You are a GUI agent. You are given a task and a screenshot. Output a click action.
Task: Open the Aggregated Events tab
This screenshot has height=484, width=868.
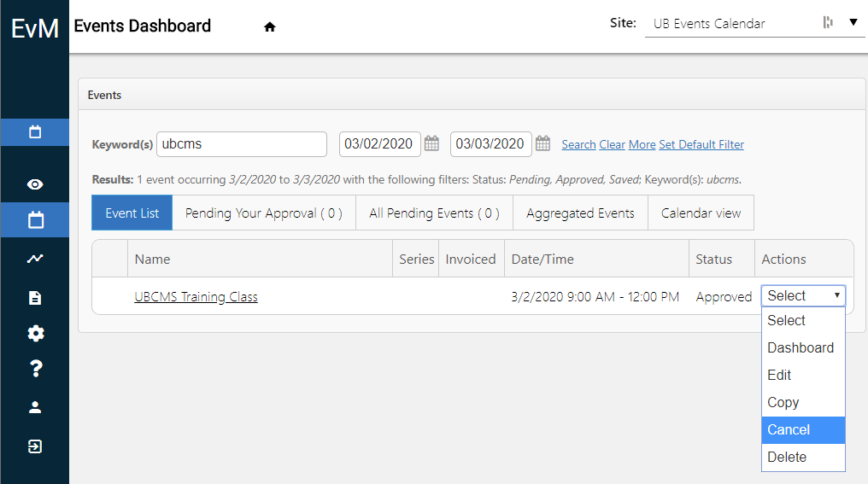click(580, 213)
